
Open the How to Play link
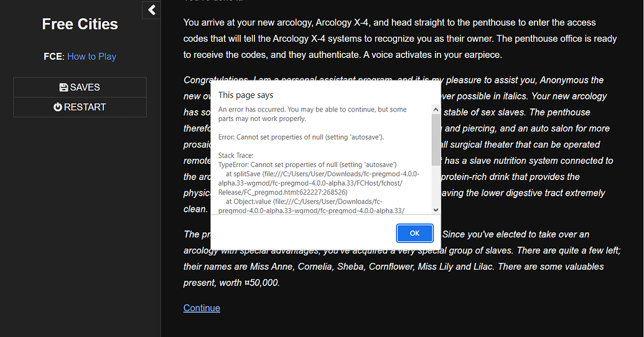91,56
